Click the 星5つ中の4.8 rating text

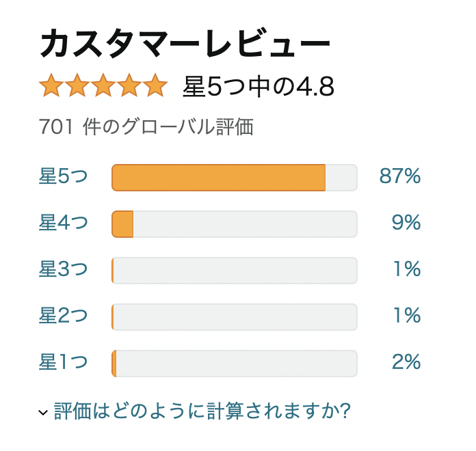click(259, 87)
